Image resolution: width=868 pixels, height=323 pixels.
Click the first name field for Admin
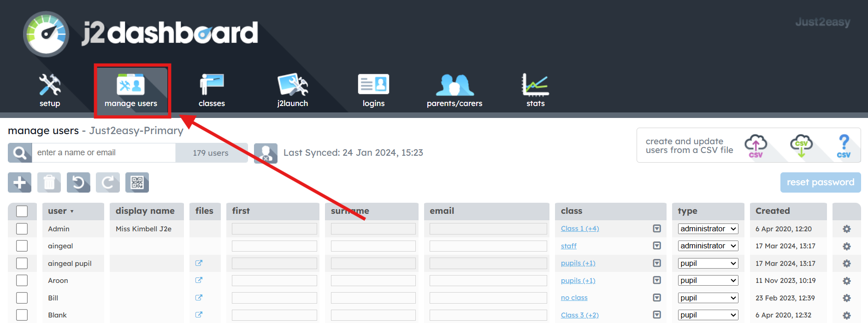[274, 229]
